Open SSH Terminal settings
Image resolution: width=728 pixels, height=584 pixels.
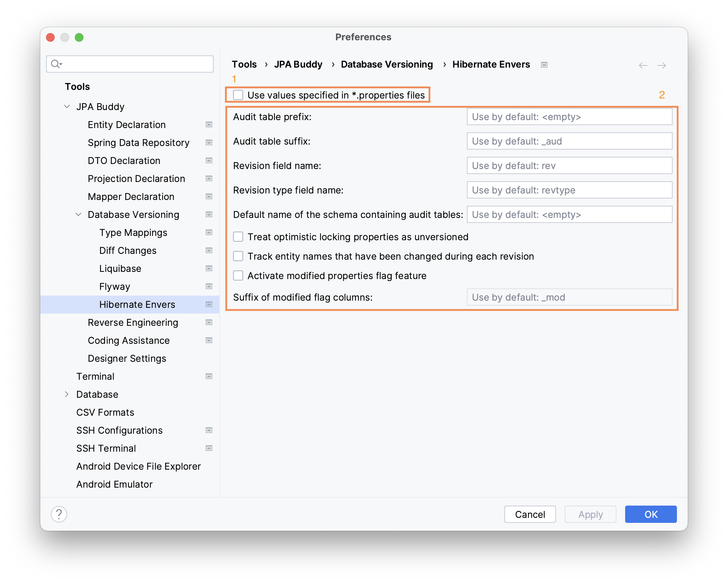coord(106,448)
